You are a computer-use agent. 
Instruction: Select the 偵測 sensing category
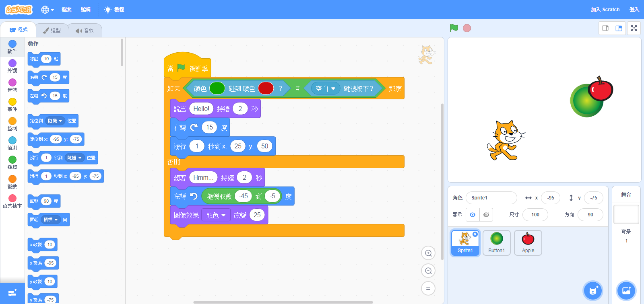tap(12, 143)
